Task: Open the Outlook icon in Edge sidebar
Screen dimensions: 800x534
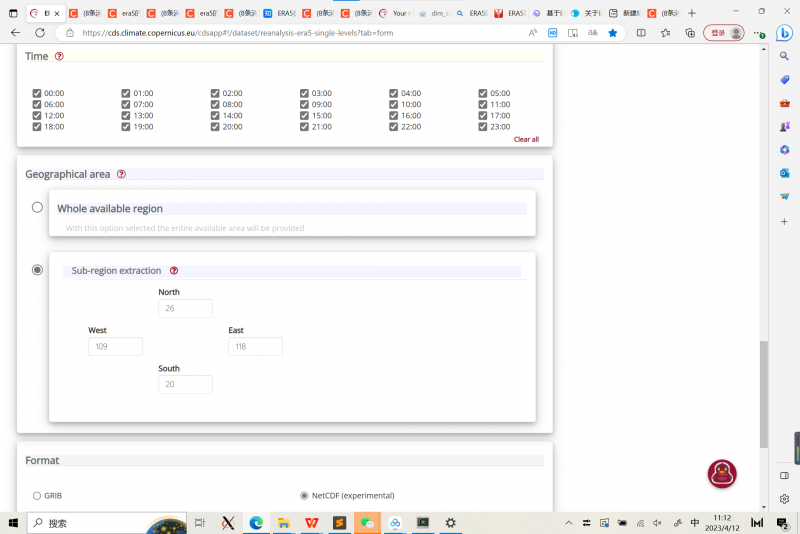Action: click(x=785, y=173)
